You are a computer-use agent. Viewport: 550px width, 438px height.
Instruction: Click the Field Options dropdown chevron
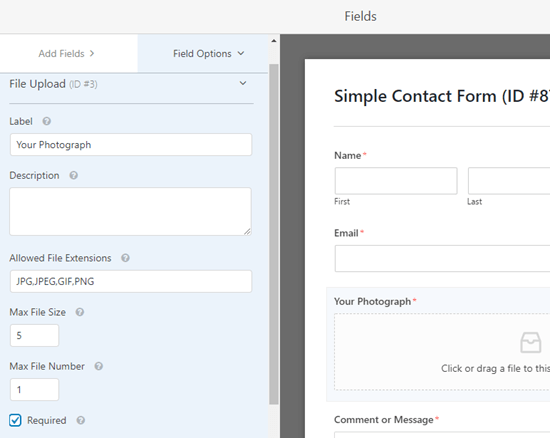[241, 53]
